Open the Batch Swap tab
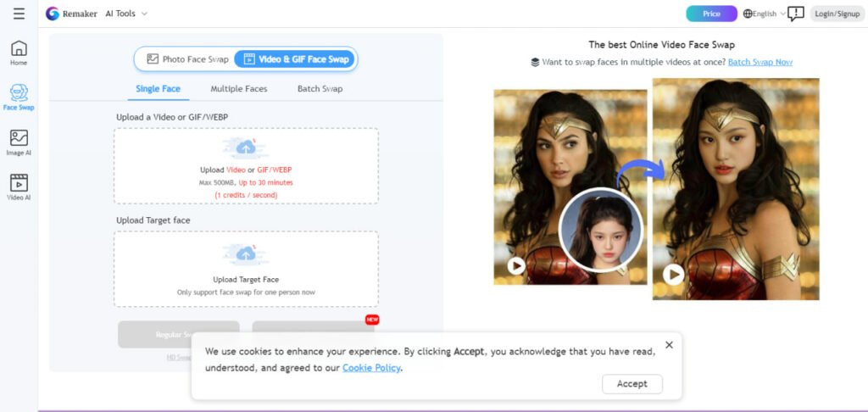The height and width of the screenshot is (412, 868). click(320, 89)
